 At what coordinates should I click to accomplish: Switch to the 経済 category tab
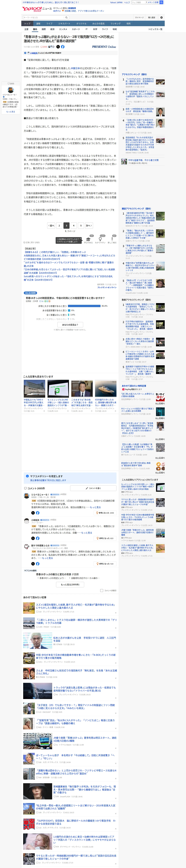[52, 29]
